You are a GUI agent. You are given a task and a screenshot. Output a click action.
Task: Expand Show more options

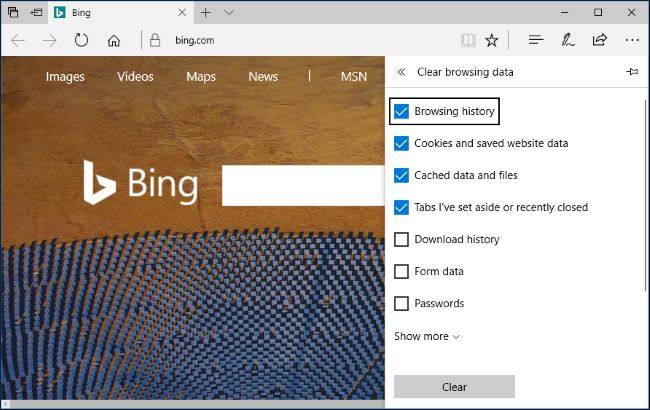tap(427, 336)
